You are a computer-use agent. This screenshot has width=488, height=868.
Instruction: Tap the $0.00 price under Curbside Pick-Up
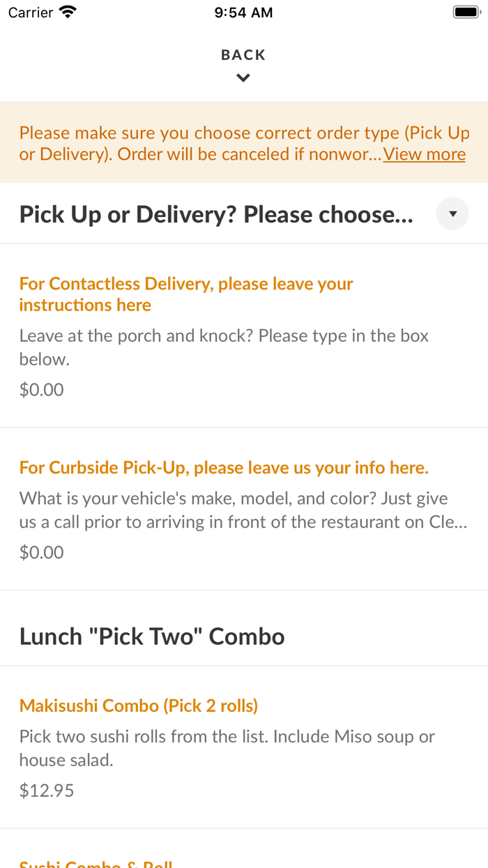click(x=42, y=552)
